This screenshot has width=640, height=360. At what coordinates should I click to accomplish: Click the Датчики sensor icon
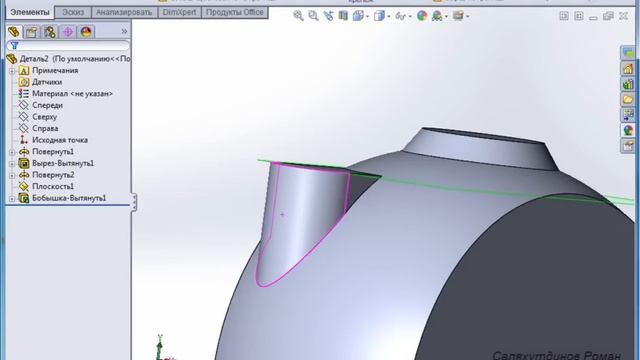(x=24, y=82)
